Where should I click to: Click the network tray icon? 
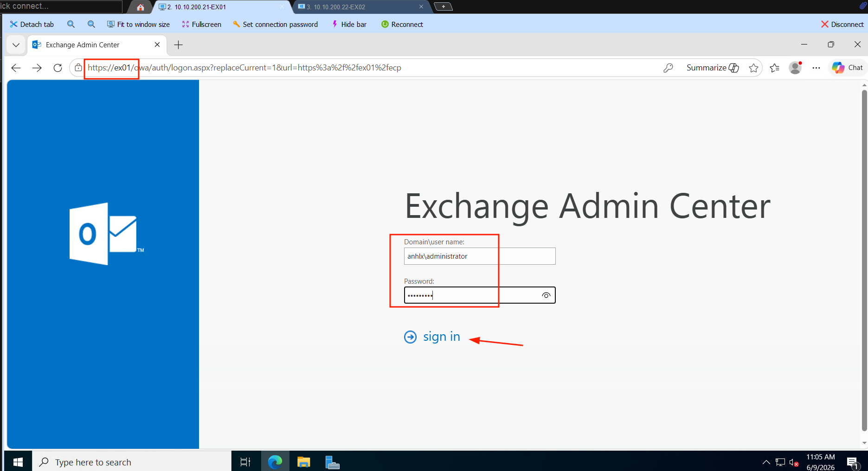click(780, 462)
